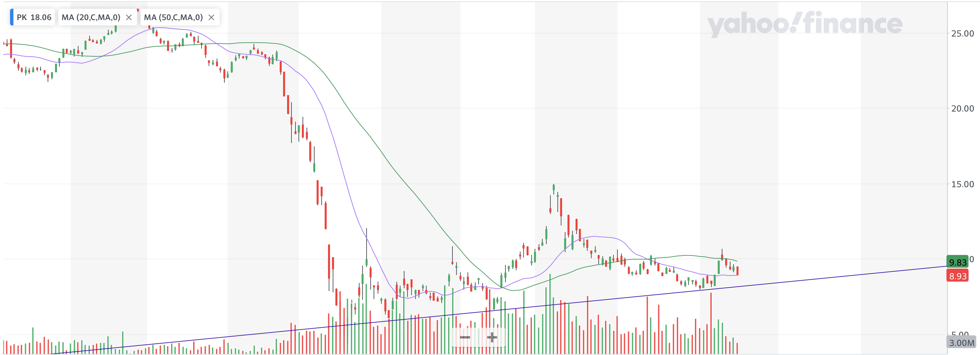Click the 25.00 y-axis label
This screenshot has width=980, height=355.
coord(962,33)
